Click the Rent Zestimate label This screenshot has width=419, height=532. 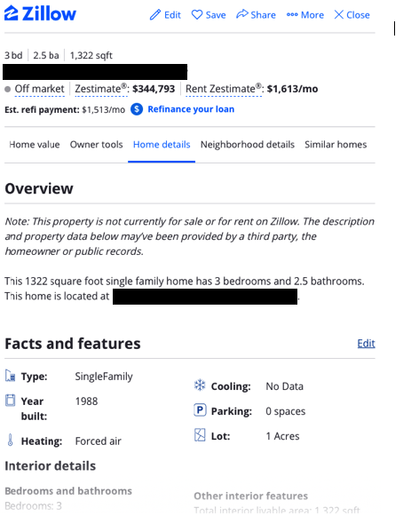pyautogui.click(x=224, y=89)
